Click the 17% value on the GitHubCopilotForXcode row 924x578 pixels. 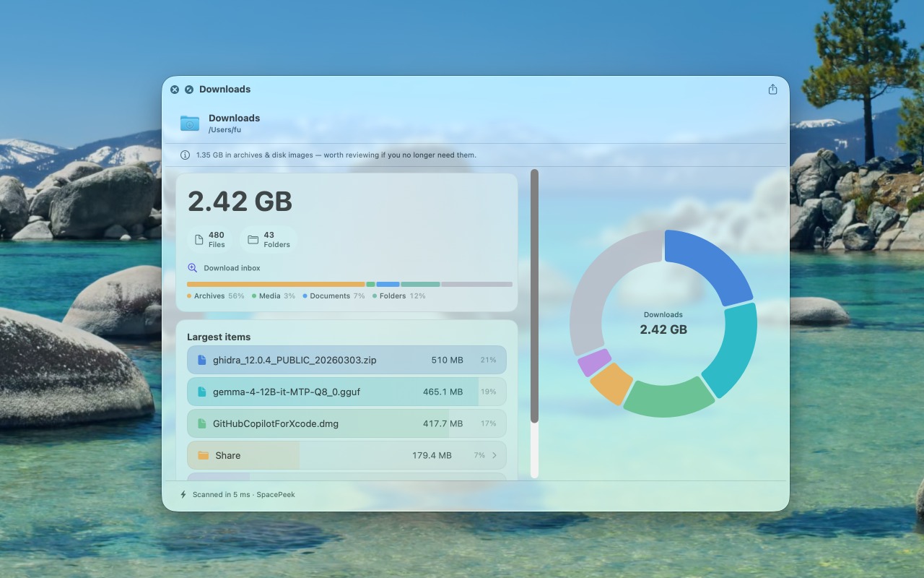[x=488, y=423]
